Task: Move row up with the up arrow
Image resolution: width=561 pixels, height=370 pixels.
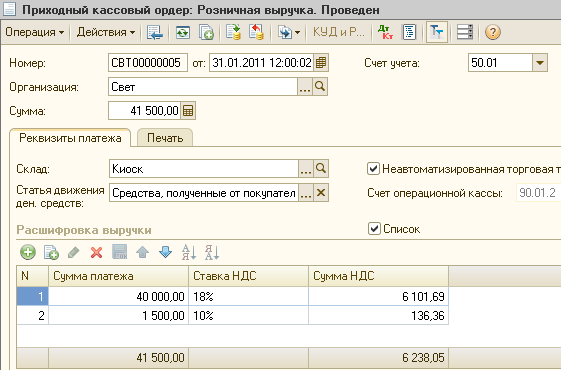Action: click(x=142, y=252)
